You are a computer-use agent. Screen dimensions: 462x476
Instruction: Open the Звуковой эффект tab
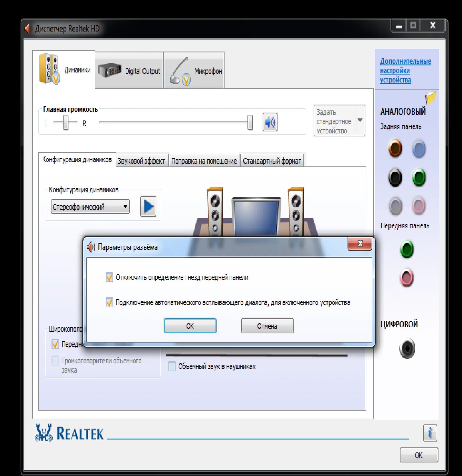142,161
